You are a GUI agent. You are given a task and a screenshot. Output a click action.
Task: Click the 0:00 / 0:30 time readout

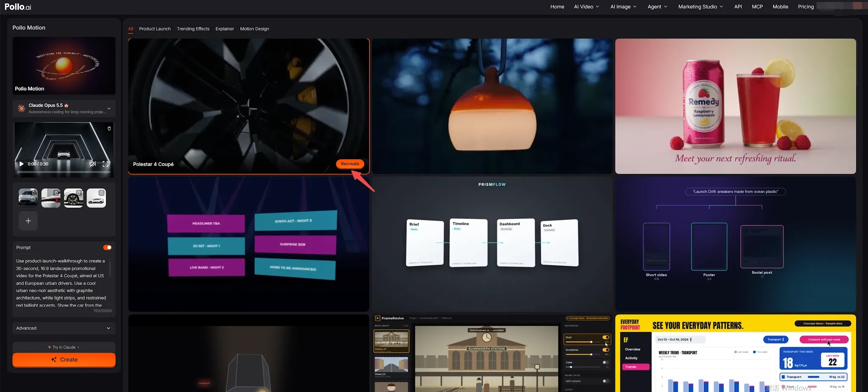tap(38, 164)
